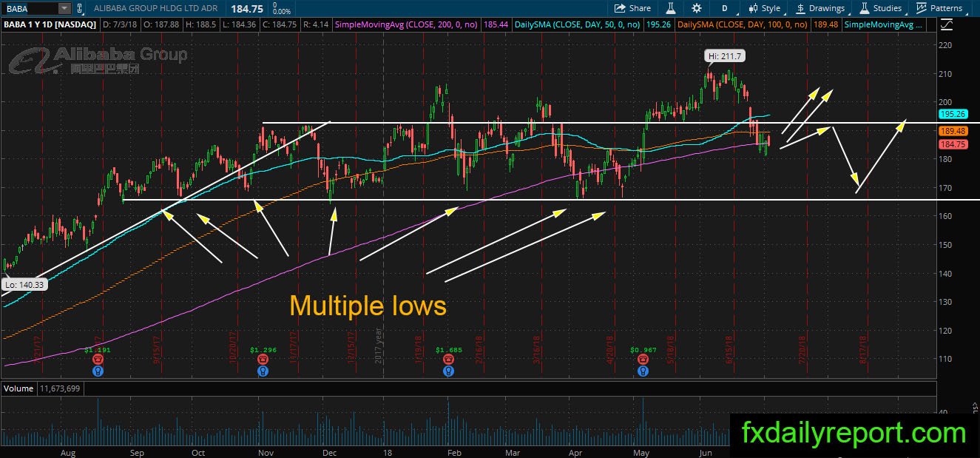Click the Share button label

click(640, 8)
